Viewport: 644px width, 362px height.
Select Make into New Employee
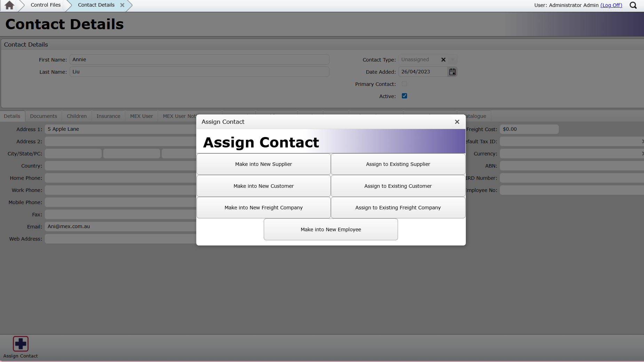[x=331, y=230]
